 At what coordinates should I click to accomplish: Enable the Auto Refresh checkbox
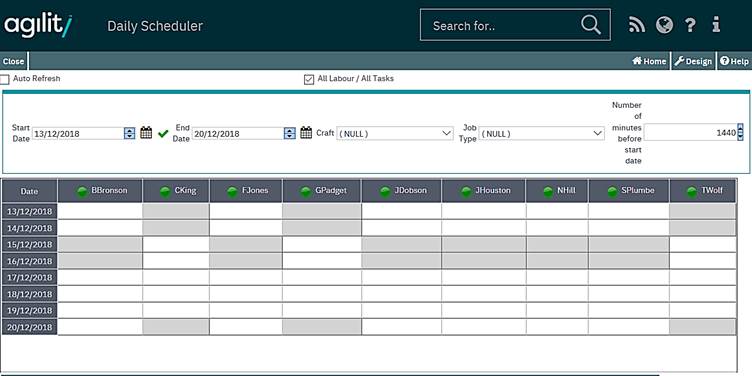[4, 79]
